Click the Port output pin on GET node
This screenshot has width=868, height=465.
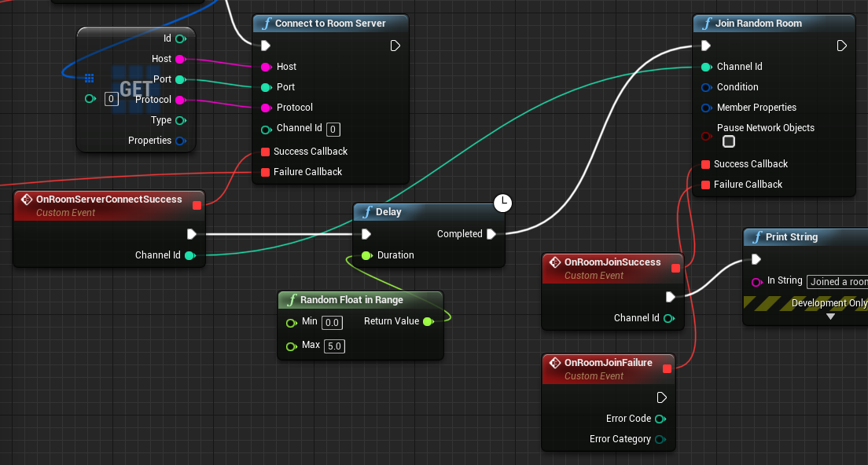coord(180,79)
